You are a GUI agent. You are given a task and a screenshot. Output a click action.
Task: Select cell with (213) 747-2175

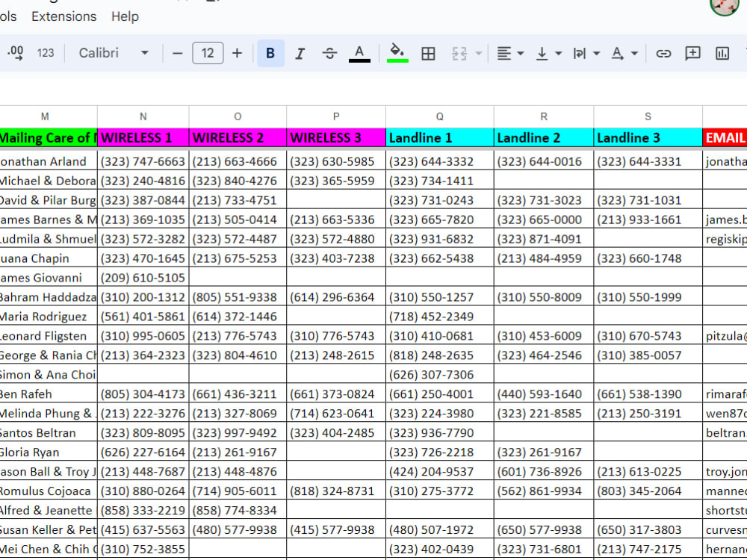click(648, 549)
